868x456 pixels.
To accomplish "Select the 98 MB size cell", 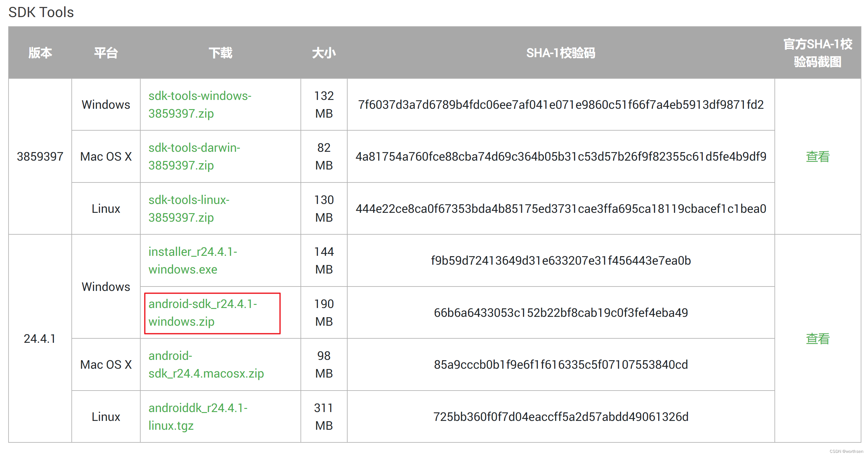I will (x=324, y=365).
